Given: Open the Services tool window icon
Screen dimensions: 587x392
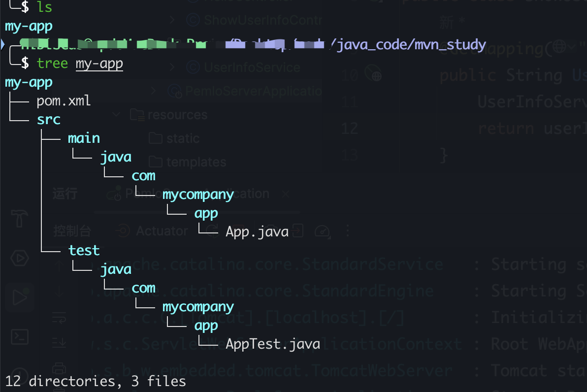Looking at the screenshot, I should point(20,258).
